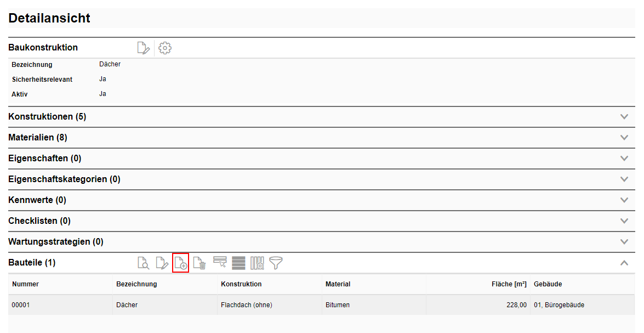Sort by the Nummer column header
The height and width of the screenshot is (333, 644).
click(x=26, y=284)
